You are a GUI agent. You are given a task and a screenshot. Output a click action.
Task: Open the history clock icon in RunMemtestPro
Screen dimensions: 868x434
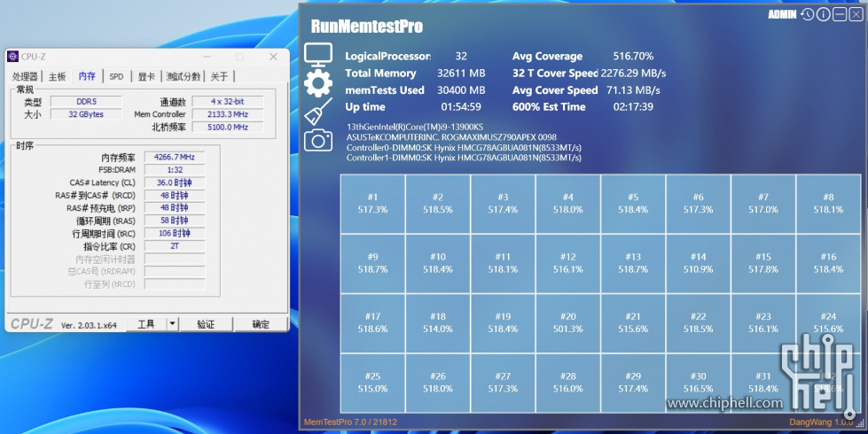click(x=808, y=14)
